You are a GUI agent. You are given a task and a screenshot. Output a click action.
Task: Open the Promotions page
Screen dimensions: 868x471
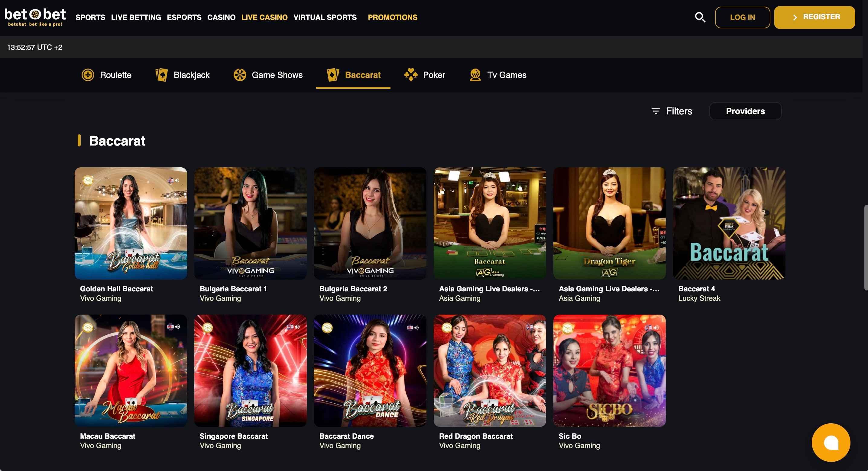[x=393, y=17]
